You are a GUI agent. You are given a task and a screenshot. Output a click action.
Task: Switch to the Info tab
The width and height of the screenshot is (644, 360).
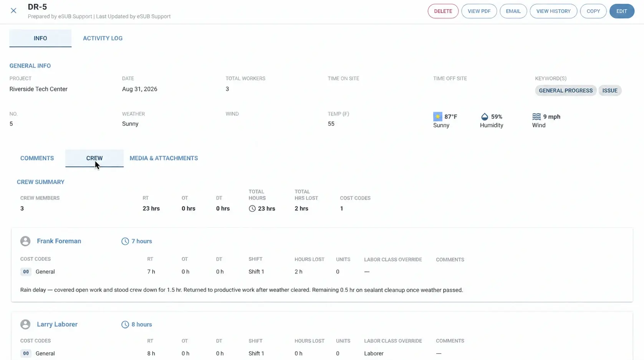tap(40, 38)
